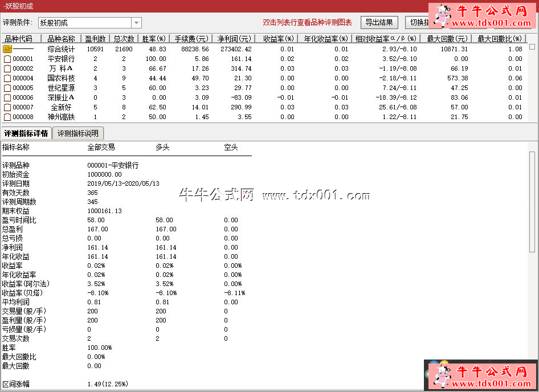
Task: Click the 导出结果 button
Action: point(379,23)
